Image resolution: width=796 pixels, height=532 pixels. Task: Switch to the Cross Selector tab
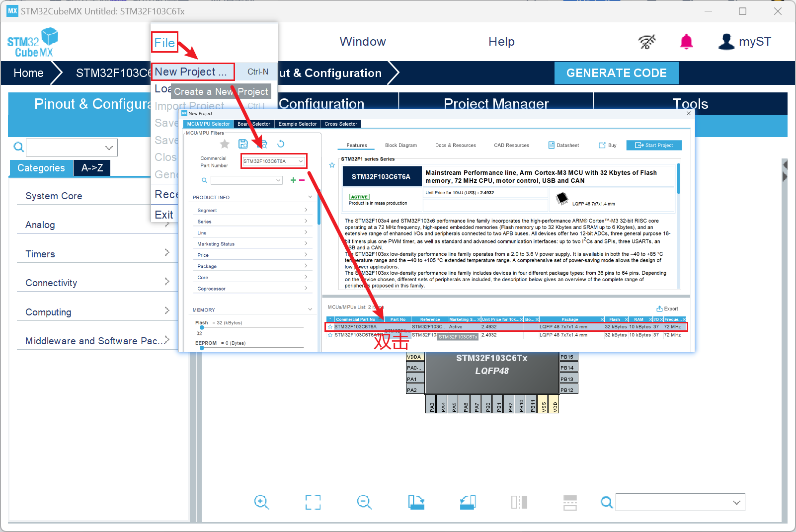tap(341, 124)
